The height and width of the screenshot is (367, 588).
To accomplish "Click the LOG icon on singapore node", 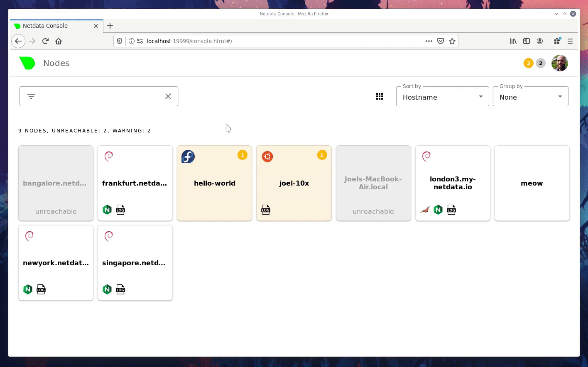I will point(120,289).
